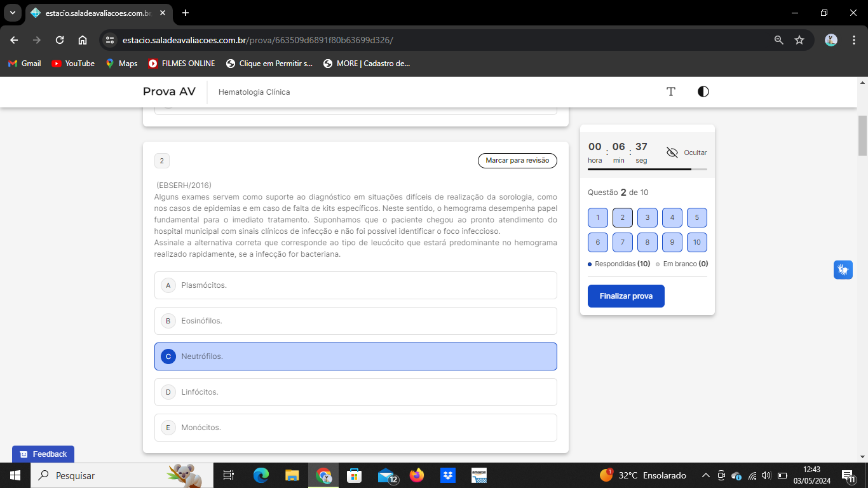Image resolution: width=868 pixels, height=488 pixels.
Task: Open Dropbox from the Windows taskbar
Action: click(448, 475)
